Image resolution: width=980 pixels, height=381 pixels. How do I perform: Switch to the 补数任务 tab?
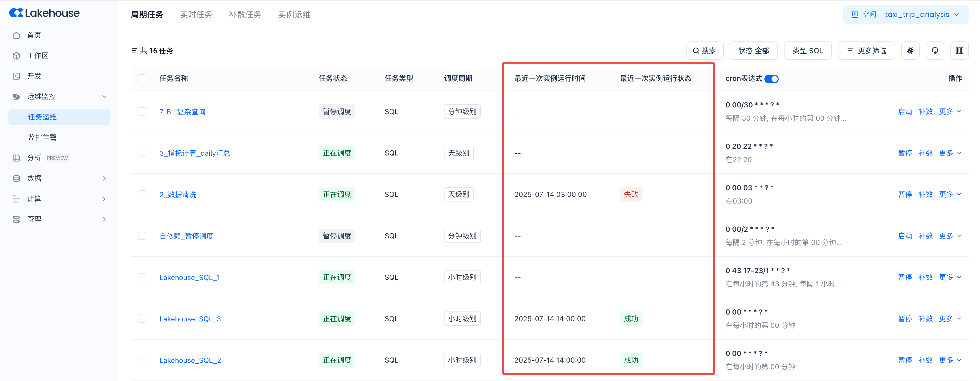click(x=245, y=15)
